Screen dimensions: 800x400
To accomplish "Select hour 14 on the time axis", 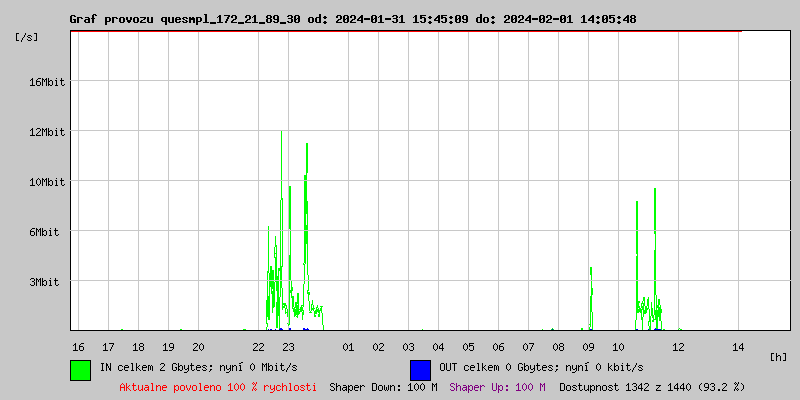I will coord(738,347).
